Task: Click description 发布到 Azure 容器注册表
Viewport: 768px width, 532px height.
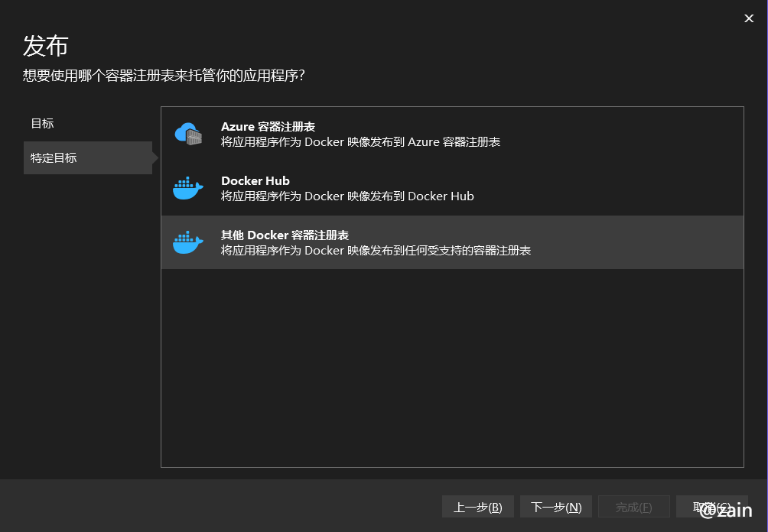Action: pyautogui.click(x=360, y=142)
